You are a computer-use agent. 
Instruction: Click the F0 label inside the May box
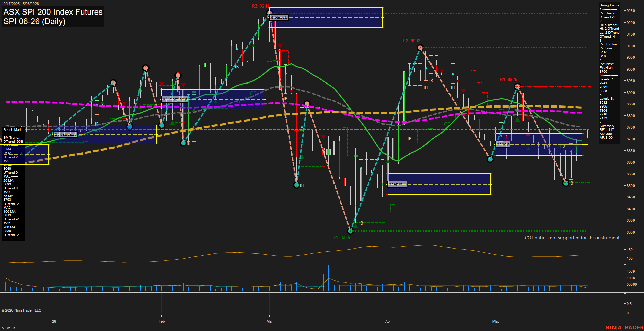(562, 146)
